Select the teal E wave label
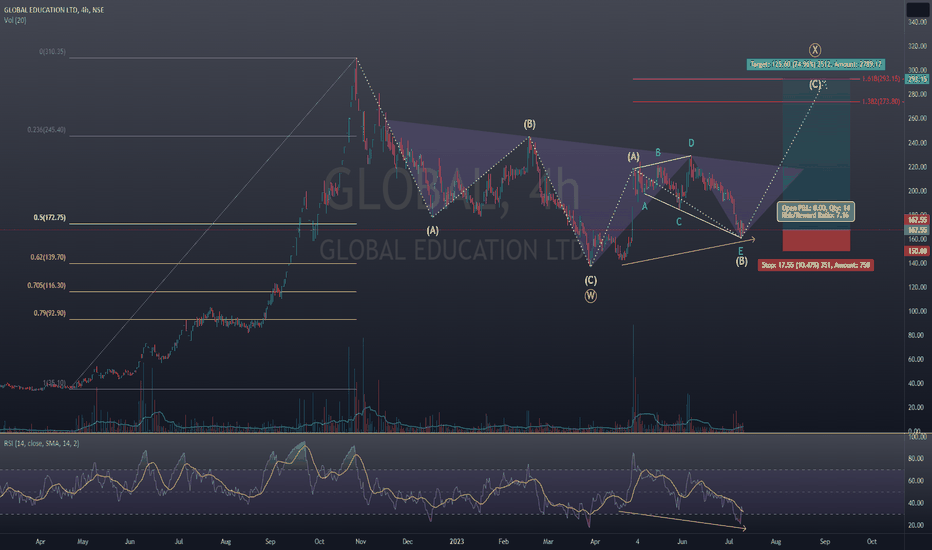Screen dimensions: 932x550 tap(741, 252)
